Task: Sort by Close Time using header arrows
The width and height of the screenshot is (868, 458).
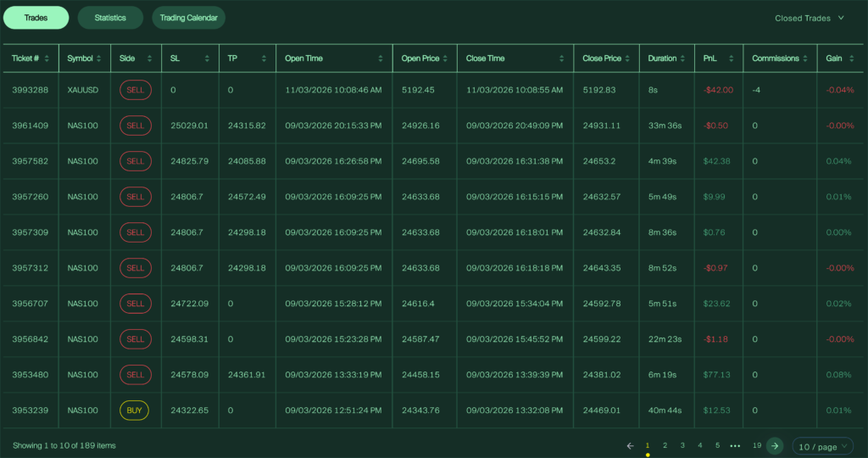Action: (561, 59)
